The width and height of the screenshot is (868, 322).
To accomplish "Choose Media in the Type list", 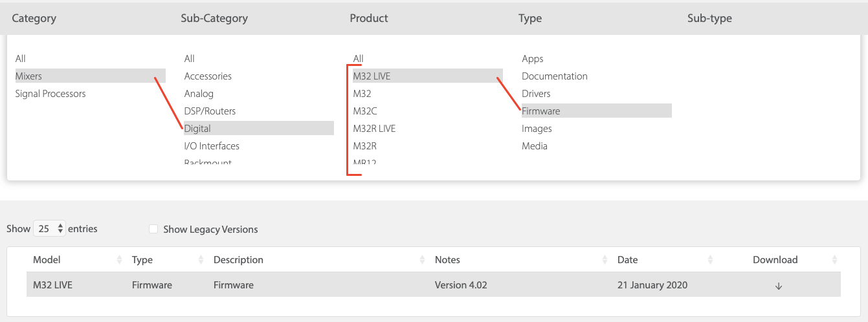I will click(x=535, y=146).
